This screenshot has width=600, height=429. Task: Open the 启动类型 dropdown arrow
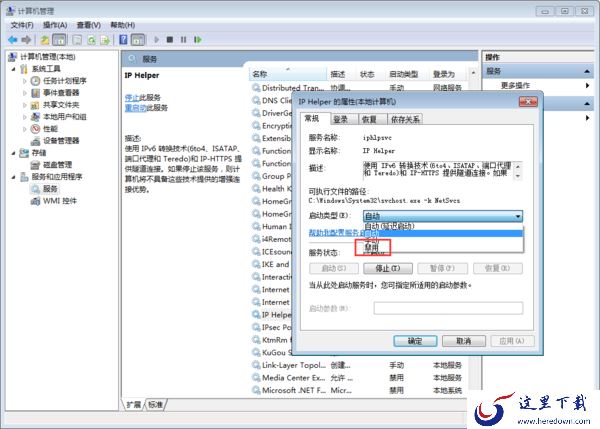point(518,216)
